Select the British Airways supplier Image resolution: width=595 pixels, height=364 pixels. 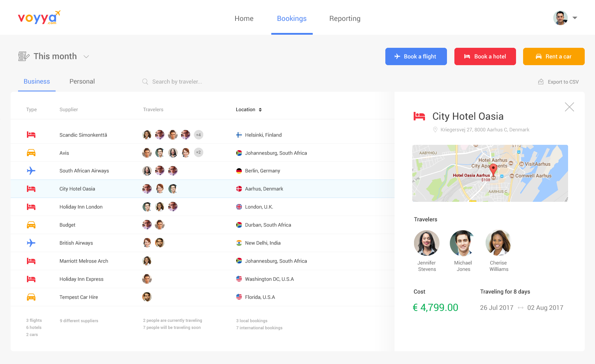76,243
